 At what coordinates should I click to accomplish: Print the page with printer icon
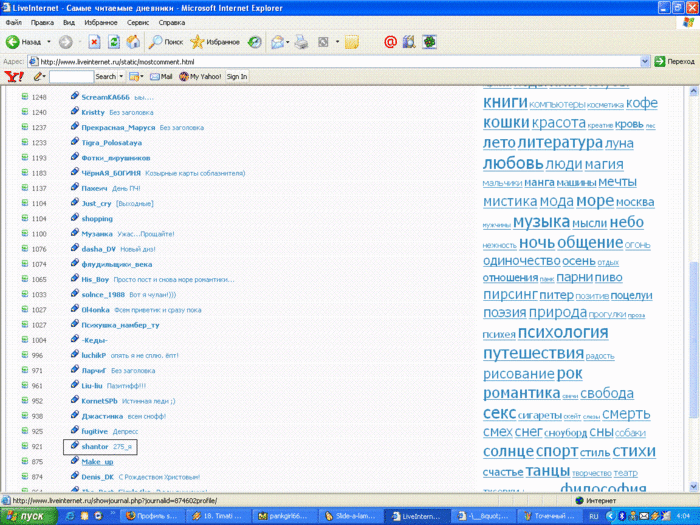coord(302,42)
